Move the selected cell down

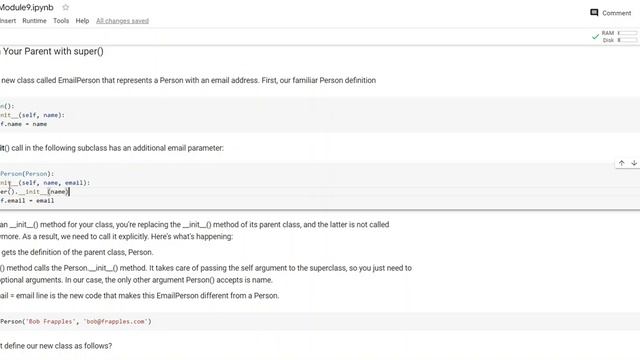point(634,163)
